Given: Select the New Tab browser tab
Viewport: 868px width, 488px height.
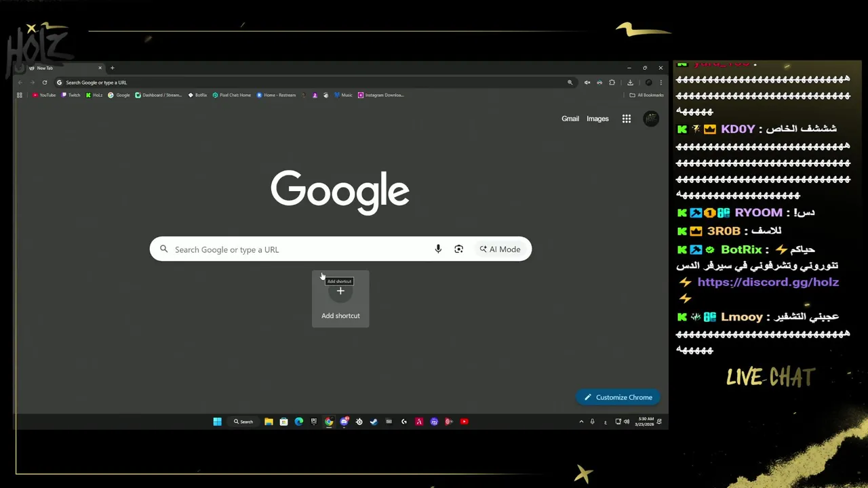Looking at the screenshot, I should (64, 68).
